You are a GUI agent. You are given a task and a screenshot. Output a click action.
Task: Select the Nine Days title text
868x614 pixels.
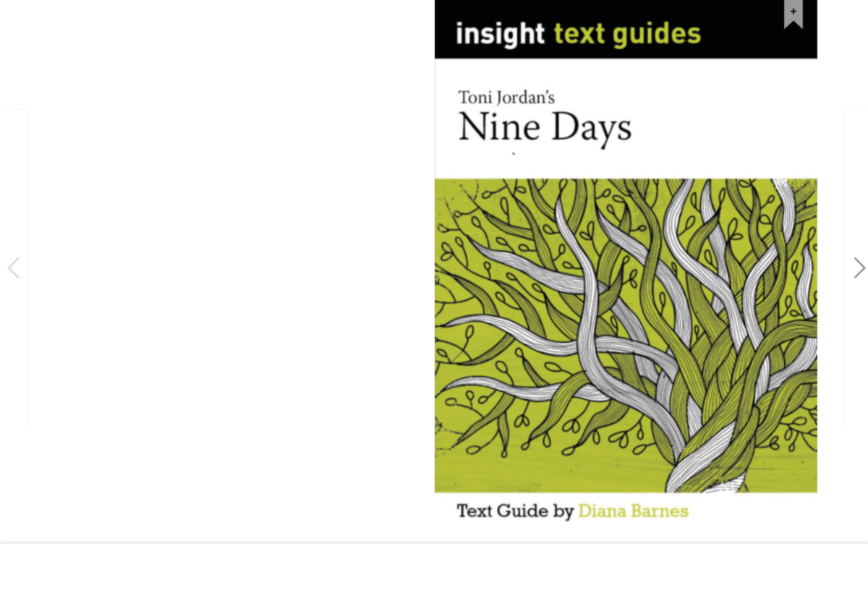tap(544, 127)
